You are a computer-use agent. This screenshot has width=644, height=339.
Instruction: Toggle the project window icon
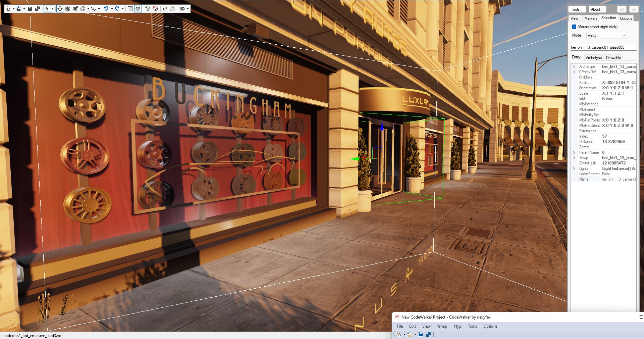pyautogui.click(x=138, y=9)
